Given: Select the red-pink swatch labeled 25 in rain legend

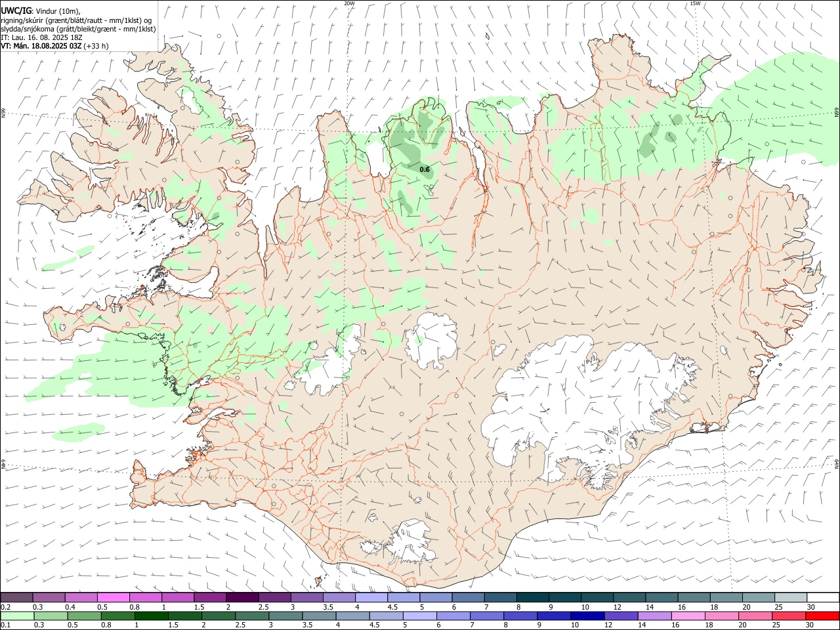Looking at the screenshot, I should pyautogui.click(x=789, y=616).
